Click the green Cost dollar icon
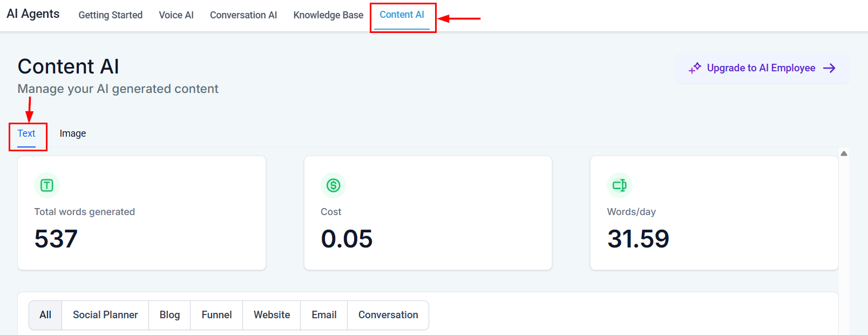Viewport: 868px width, 335px height. coord(333,185)
